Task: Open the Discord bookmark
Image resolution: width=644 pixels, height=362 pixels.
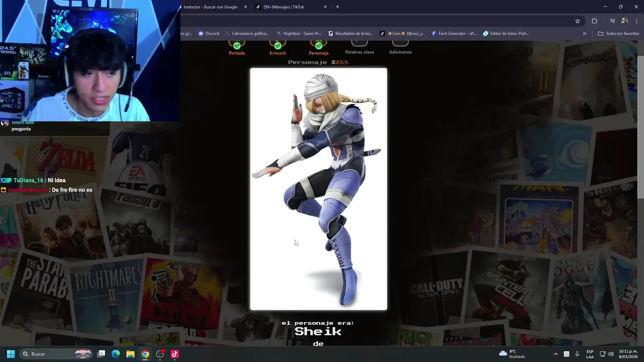Action: click(x=208, y=34)
